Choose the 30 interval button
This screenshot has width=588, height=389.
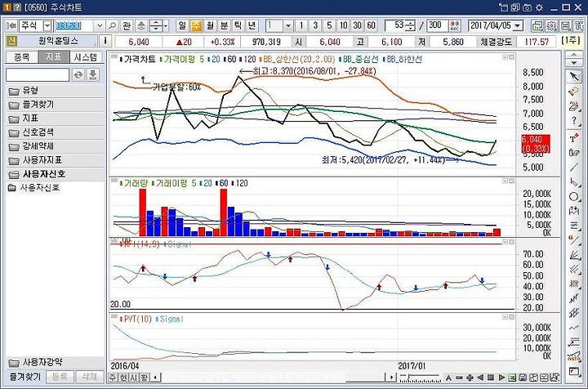357,25
